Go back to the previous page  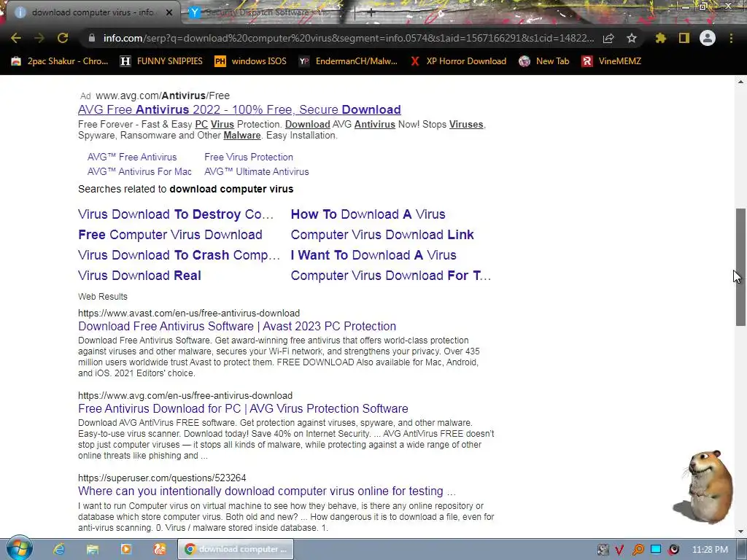pos(16,38)
